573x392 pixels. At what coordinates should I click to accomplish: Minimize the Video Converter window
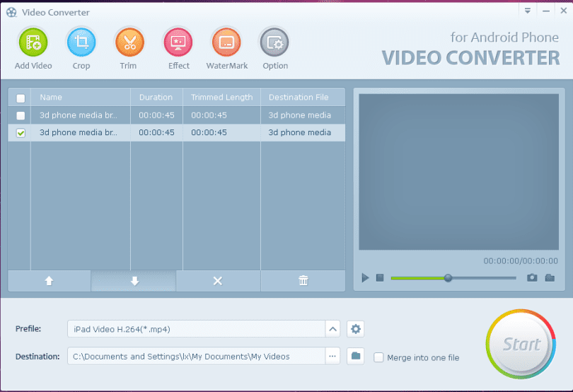546,11
